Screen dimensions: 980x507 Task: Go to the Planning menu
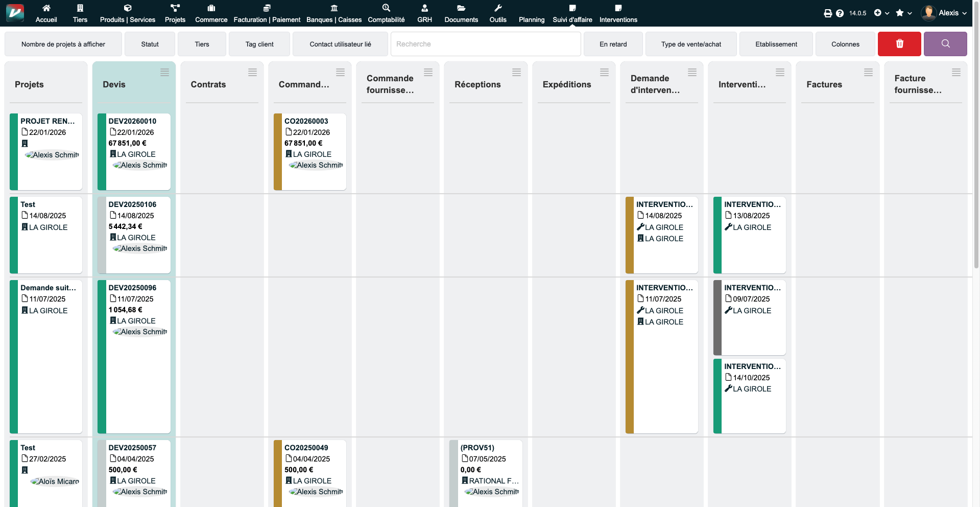[531, 19]
